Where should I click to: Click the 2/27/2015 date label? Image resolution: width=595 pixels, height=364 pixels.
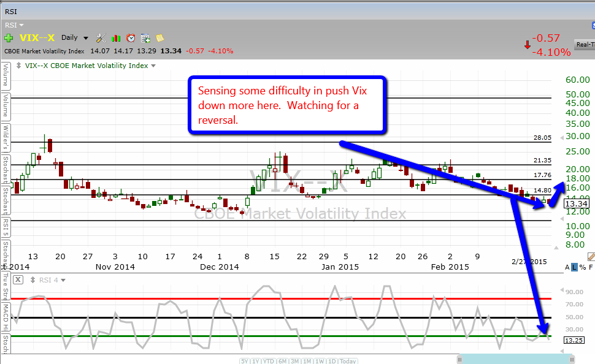pos(529,262)
